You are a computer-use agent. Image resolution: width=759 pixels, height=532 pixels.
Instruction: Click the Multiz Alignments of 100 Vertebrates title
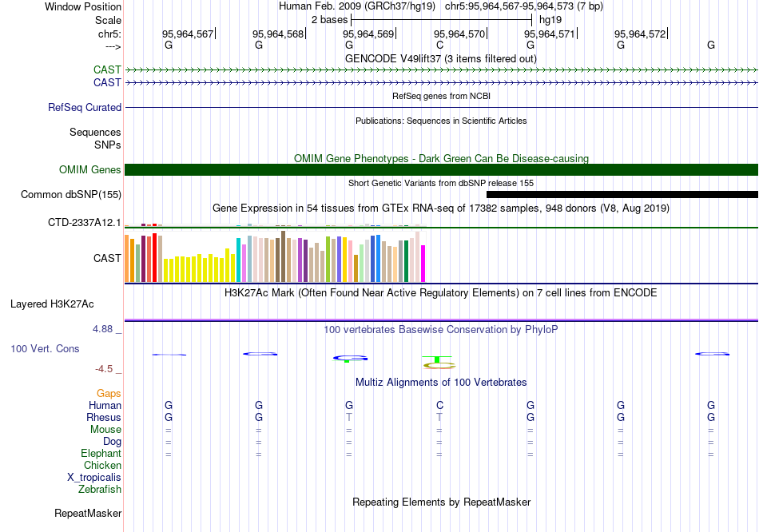(441, 383)
